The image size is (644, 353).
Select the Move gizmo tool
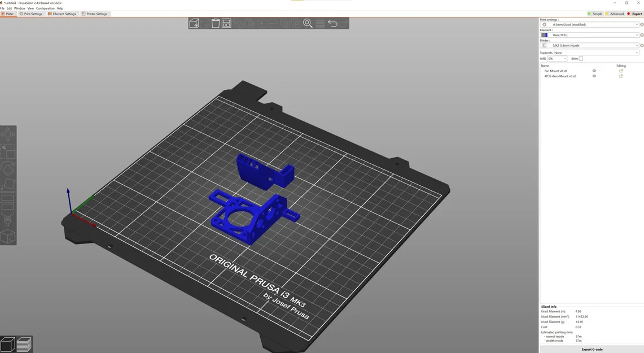8,134
